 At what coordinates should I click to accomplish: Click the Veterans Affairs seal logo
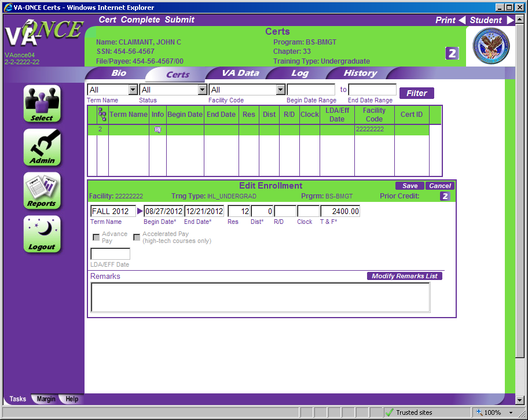(x=491, y=46)
